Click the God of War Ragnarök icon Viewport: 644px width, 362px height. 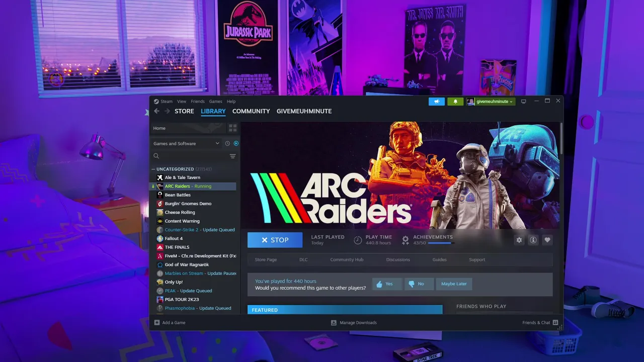(x=160, y=264)
